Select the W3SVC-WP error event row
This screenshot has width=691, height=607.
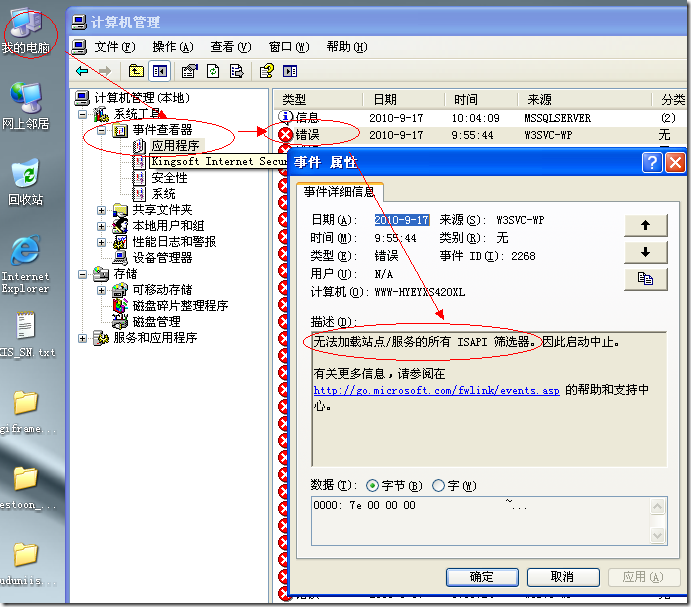point(480,135)
